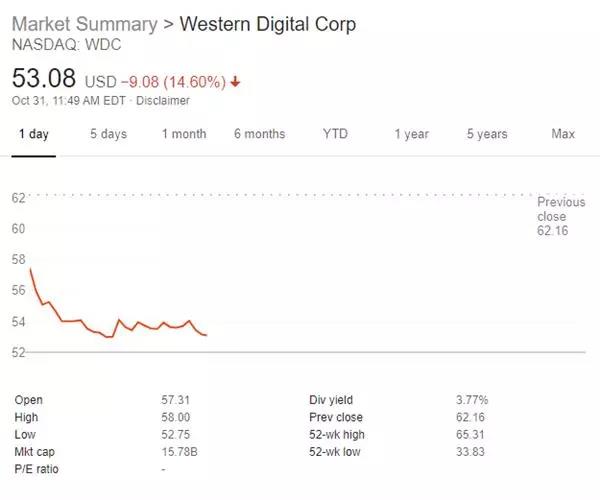This screenshot has width=600, height=500.
Task: Click the 53.08 current price value
Action: (x=44, y=78)
